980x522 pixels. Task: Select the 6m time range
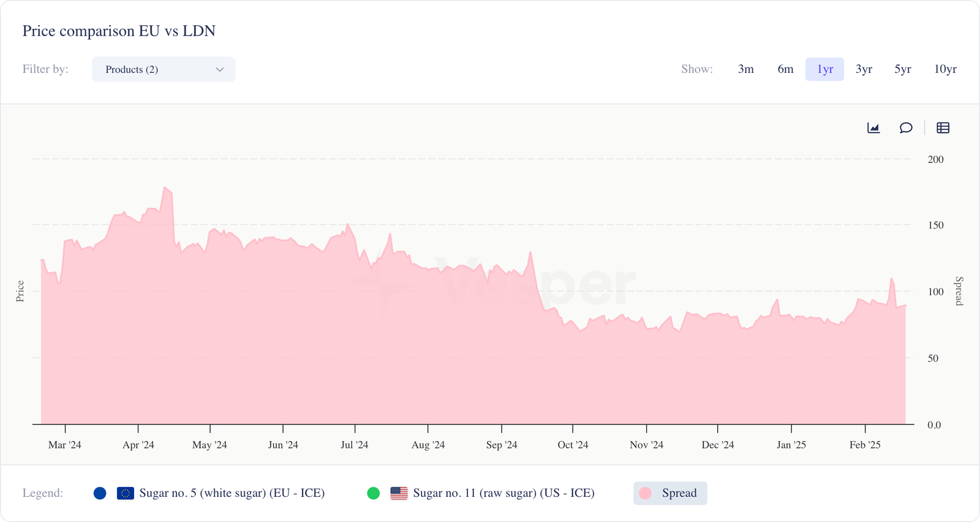tap(785, 69)
